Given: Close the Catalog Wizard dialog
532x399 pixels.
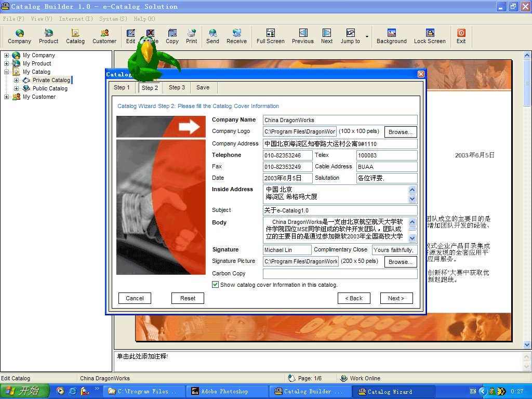Looking at the screenshot, I should (x=421, y=74).
